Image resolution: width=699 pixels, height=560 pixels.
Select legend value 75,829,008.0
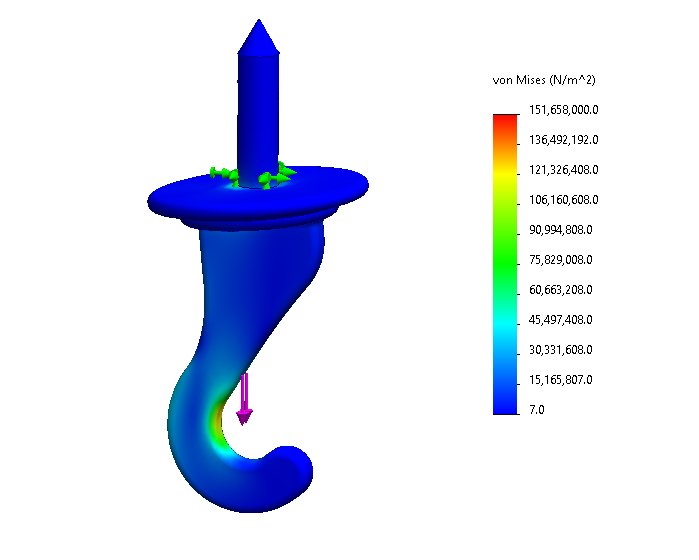coord(560,260)
